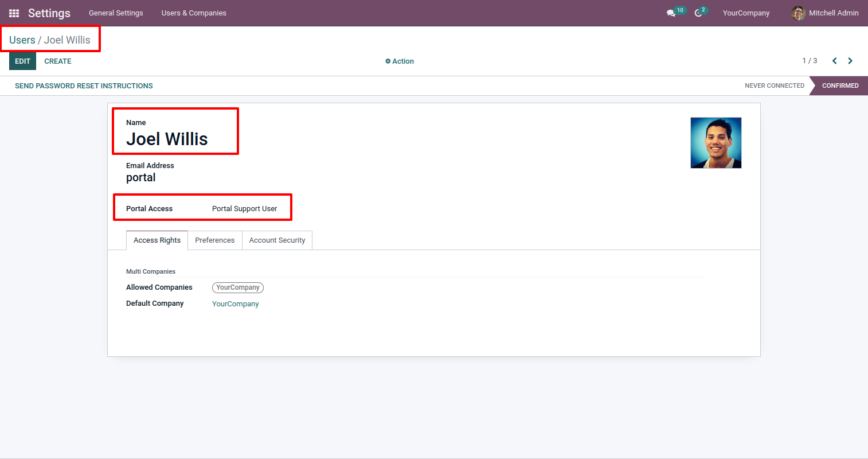Switch to the Access Rights tab
Image resolution: width=868 pixels, height=459 pixels.
pyautogui.click(x=157, y=240)
